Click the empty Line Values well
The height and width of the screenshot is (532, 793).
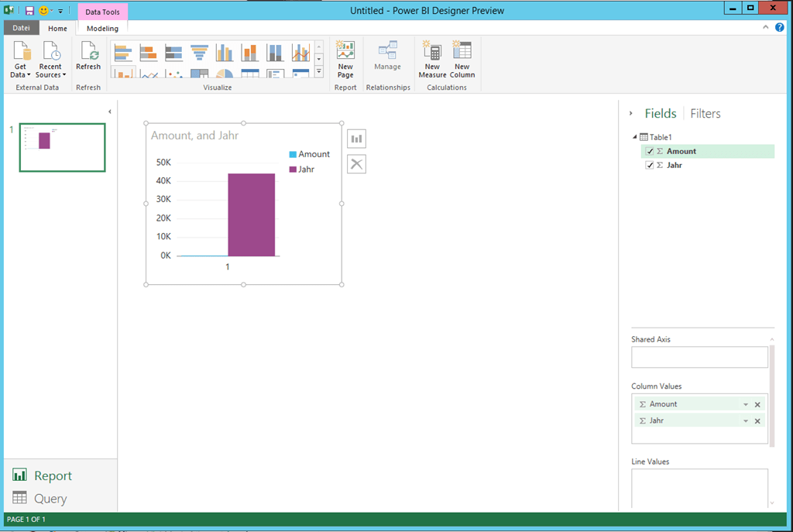699,488
